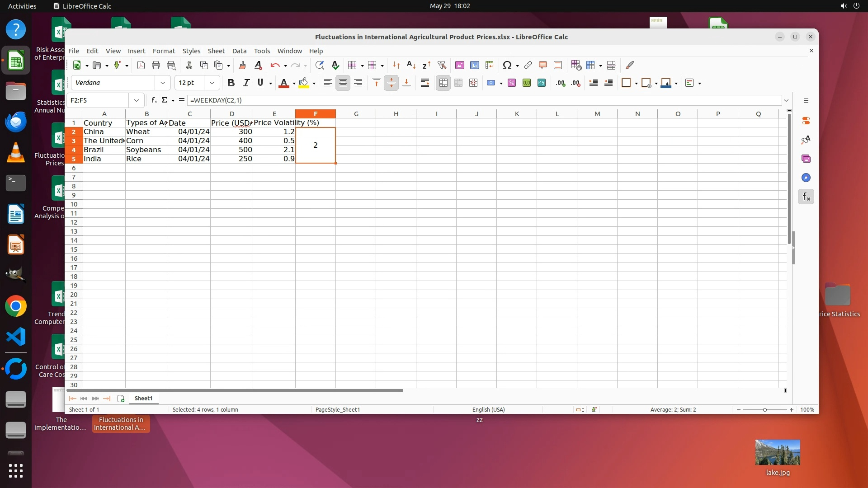Viewport: 868px width, 488px height.
Task: Toggle italic formatting
Action: [246, 83]
